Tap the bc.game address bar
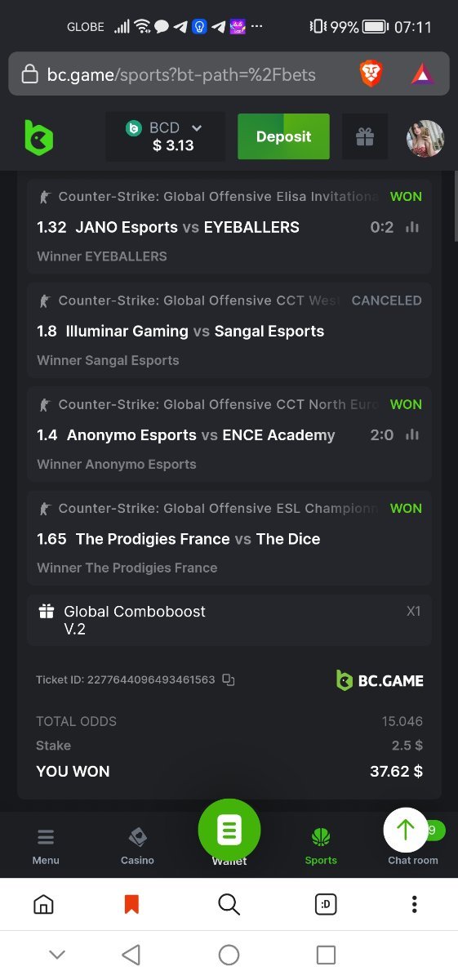This screenshot has width=458, height=980. coord(181,75)
